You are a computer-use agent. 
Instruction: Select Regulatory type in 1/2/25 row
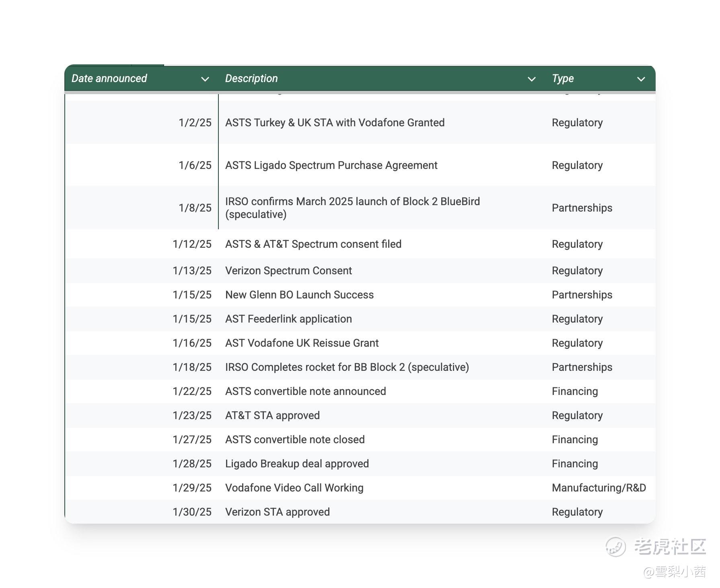click(577, 123)
